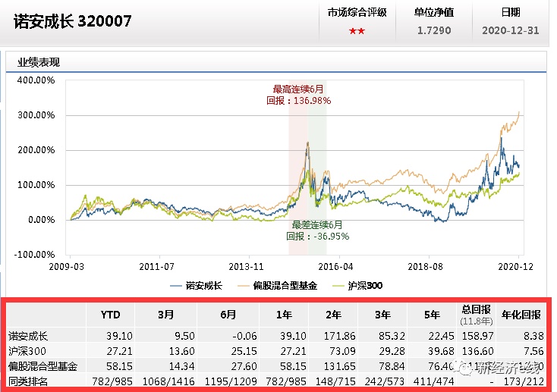The height and width of the screenshot is (392, 557).
Task: Click the -100.00% y-axis label
Action: 34,254
